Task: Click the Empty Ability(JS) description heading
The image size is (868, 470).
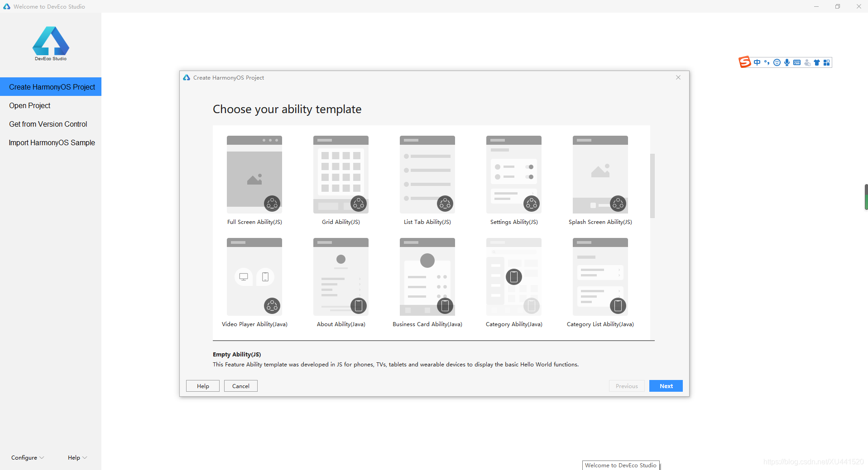Action: point(237,354)
